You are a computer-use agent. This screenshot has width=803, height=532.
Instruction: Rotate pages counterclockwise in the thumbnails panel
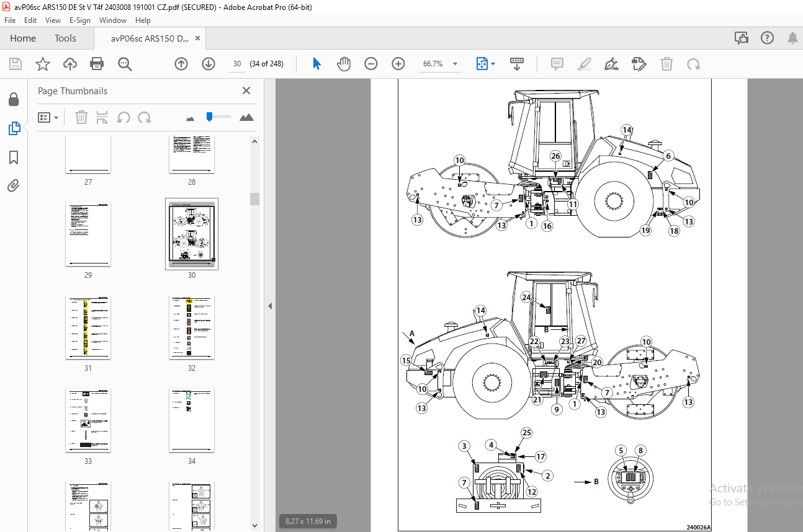pos(123,117)
